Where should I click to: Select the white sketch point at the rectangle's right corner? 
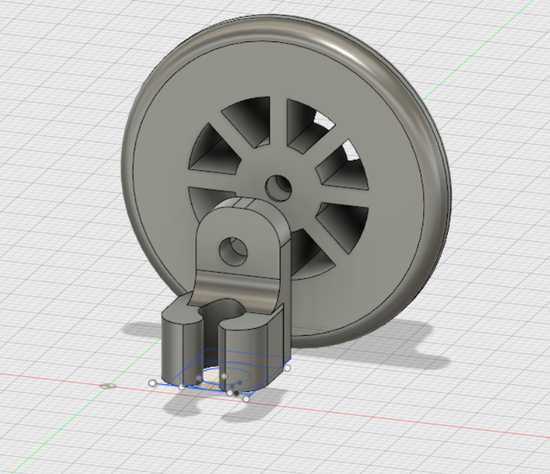[287, 368]
